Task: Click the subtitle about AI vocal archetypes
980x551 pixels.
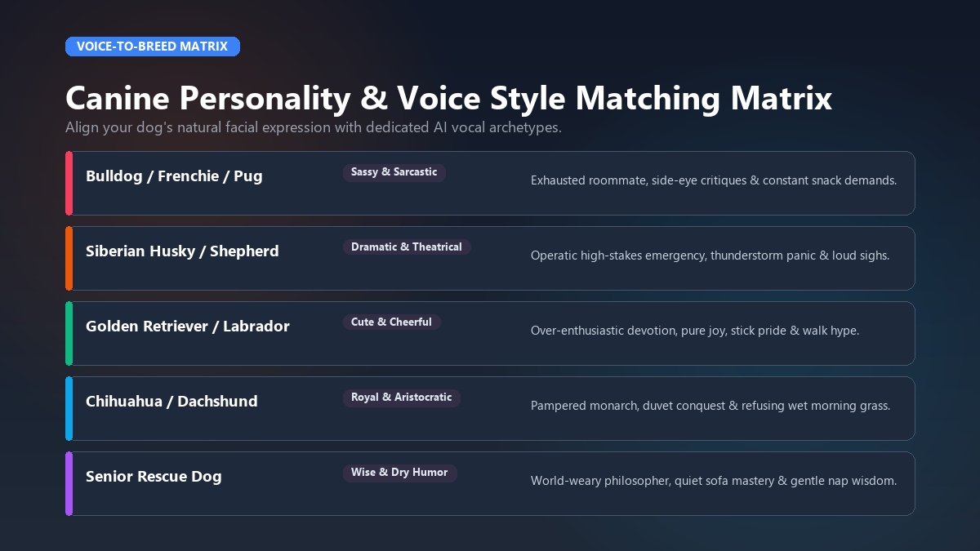Action: [314, 128]
